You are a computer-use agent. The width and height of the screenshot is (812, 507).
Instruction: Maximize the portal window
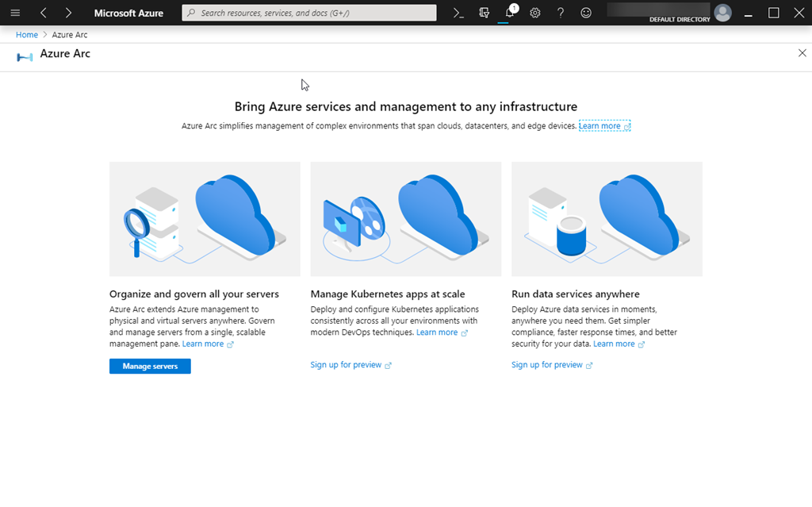[x=774, y=13]
